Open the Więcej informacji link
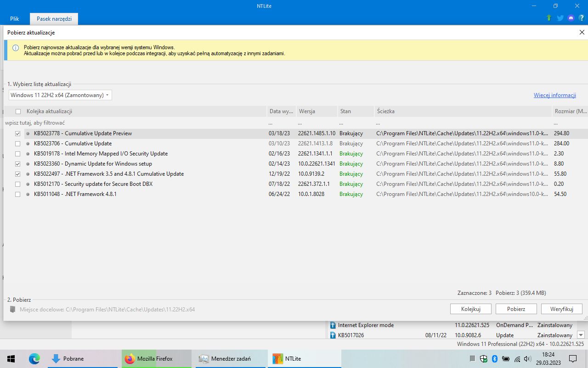Image resolution: width=588 pixels, height=368 pixels. pos(554,95)
